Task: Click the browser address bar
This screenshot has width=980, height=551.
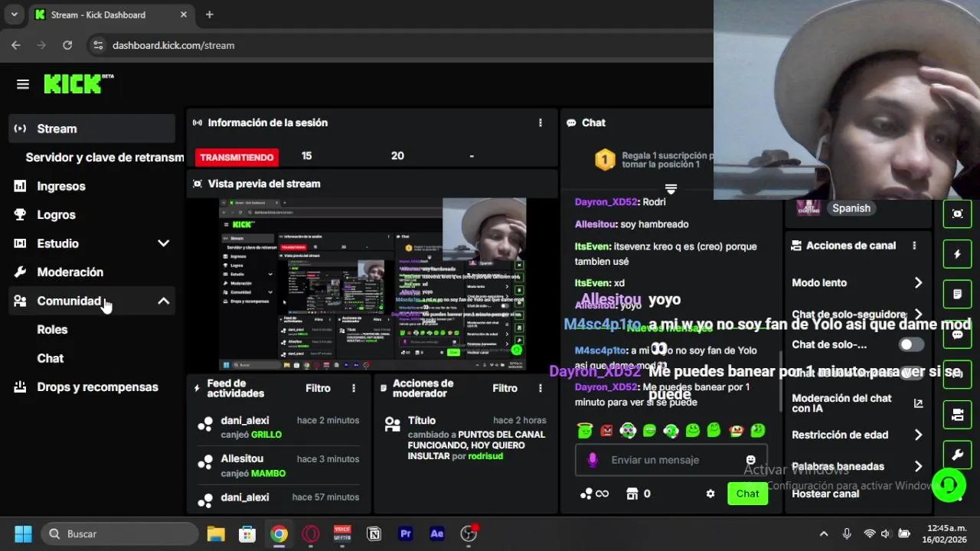Action: [x=398, y=45]
